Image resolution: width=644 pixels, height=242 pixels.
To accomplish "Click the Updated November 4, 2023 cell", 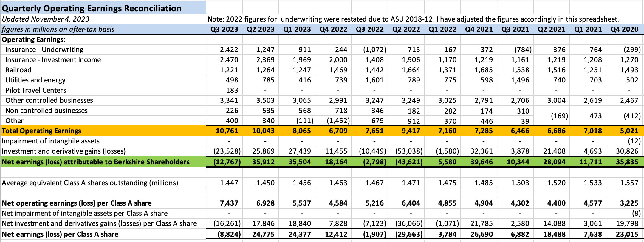I will 46,19.
